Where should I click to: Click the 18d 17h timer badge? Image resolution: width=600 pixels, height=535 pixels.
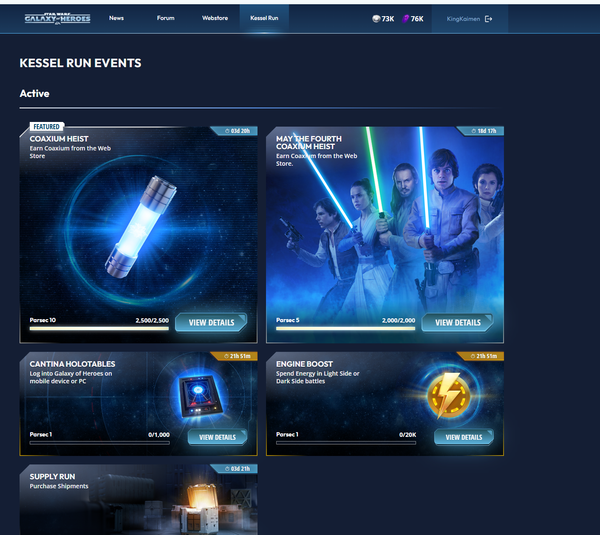point(484,131)
